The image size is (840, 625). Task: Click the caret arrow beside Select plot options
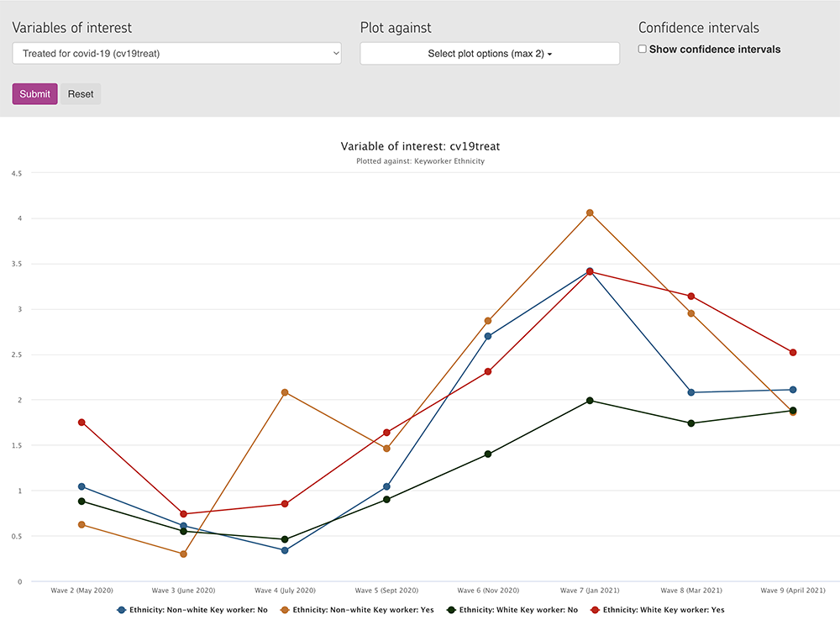[x=548, y=54]
